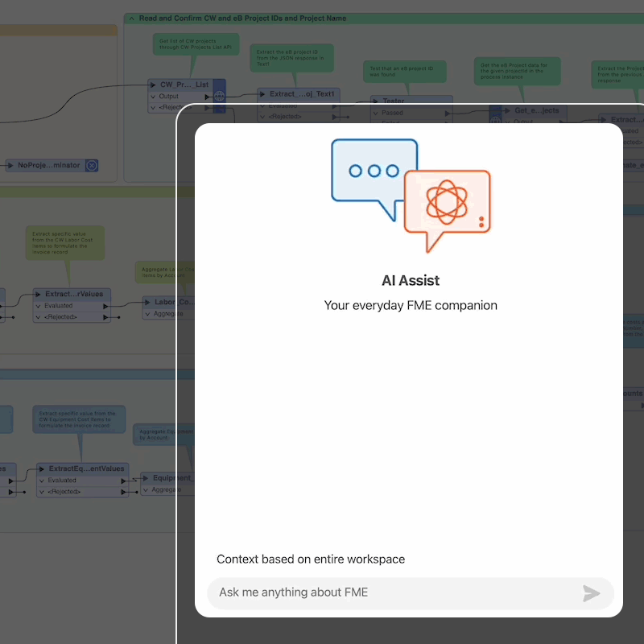Click output arrow on Tester Passed port
644x644 pixels.
tap(448, 114)
